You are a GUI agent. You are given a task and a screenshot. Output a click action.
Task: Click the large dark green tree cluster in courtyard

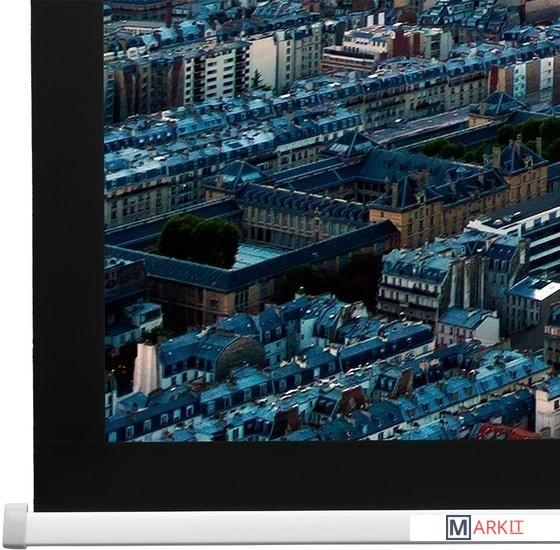point(200,240)
